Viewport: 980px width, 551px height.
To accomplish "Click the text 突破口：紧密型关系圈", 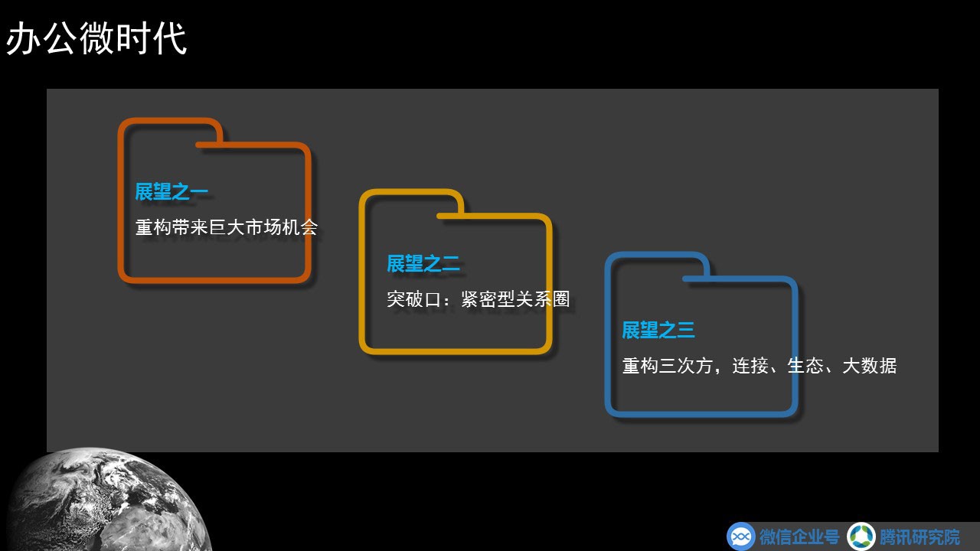I will pyautogui.click(x=479, y=299).
